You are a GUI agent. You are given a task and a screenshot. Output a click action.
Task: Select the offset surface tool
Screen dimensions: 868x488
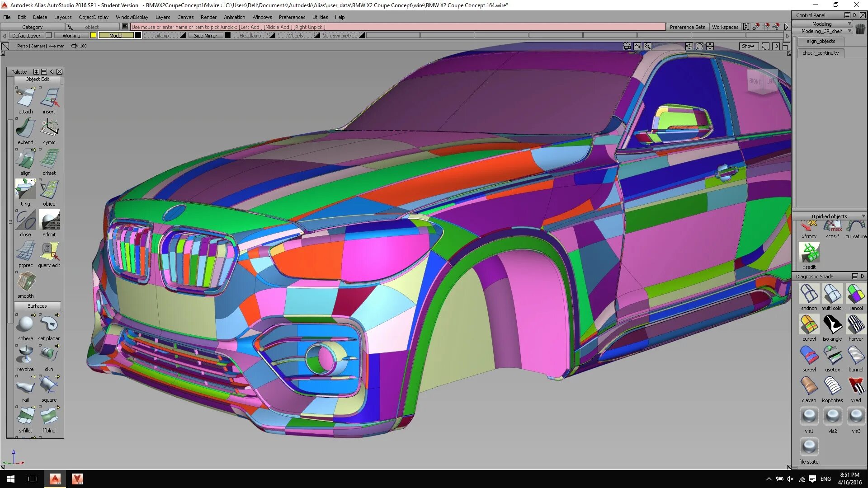pyautogui.click(x=49, y=159)
